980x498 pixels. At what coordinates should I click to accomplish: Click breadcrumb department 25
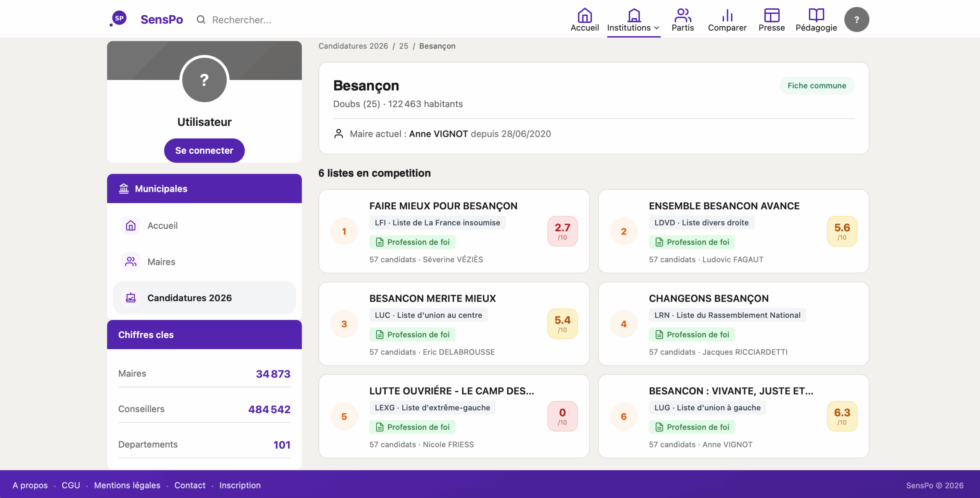pos(403,46)
